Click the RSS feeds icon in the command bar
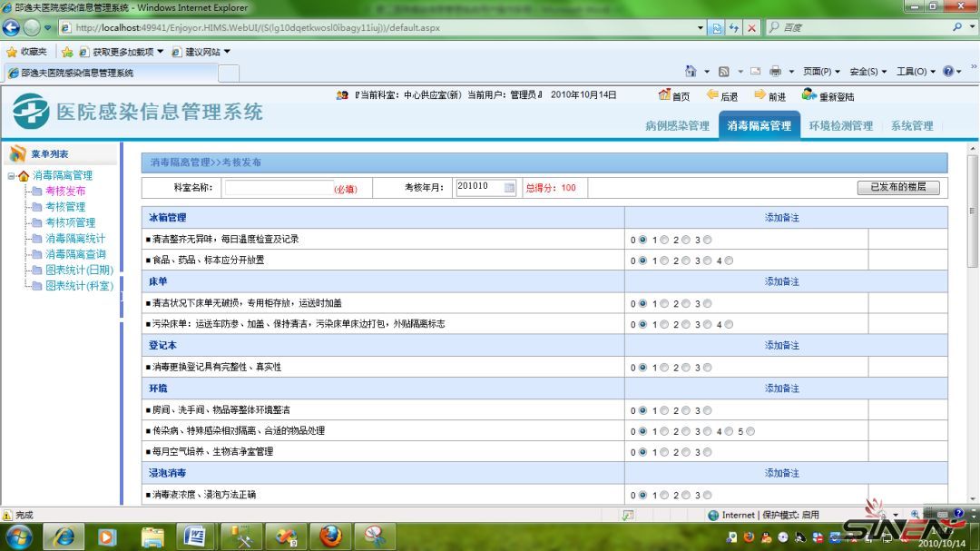Viewport: 980px width, 551px height. [x=724, y=72]
